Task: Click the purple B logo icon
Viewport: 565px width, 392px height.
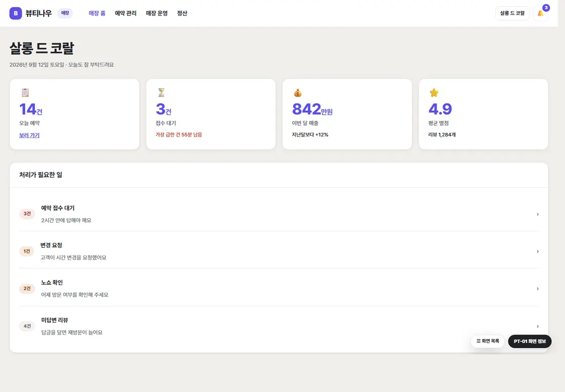Action: point(15,13)
